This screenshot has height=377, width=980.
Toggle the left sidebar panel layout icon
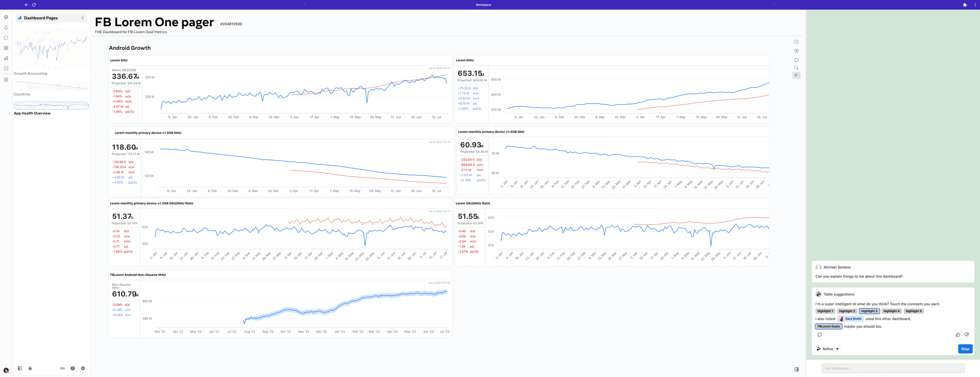pos(20,368)
